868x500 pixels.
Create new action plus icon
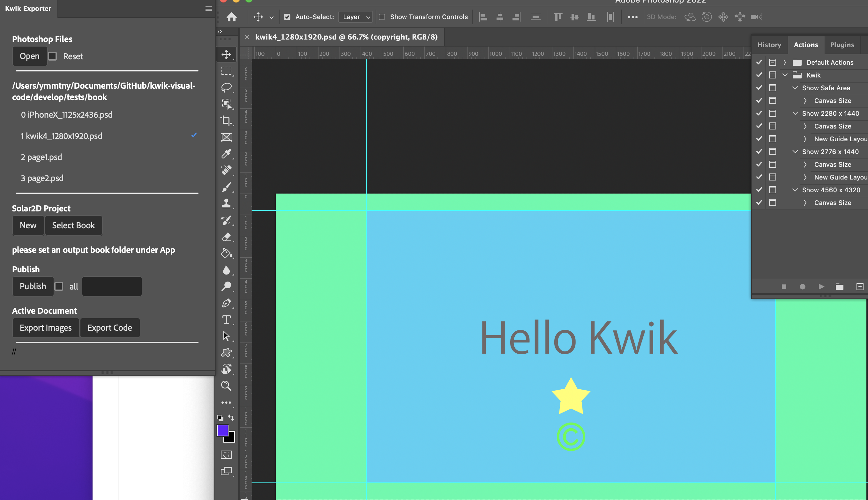point(860,286)
